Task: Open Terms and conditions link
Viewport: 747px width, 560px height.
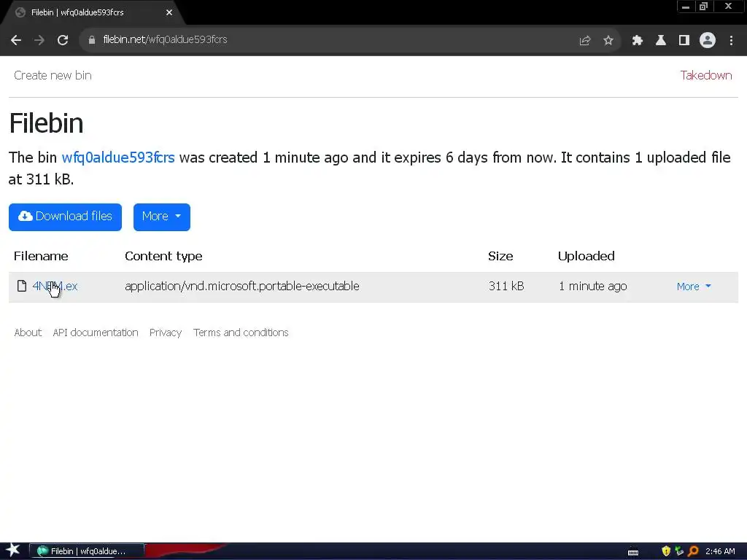Action: tap(241, 332)
